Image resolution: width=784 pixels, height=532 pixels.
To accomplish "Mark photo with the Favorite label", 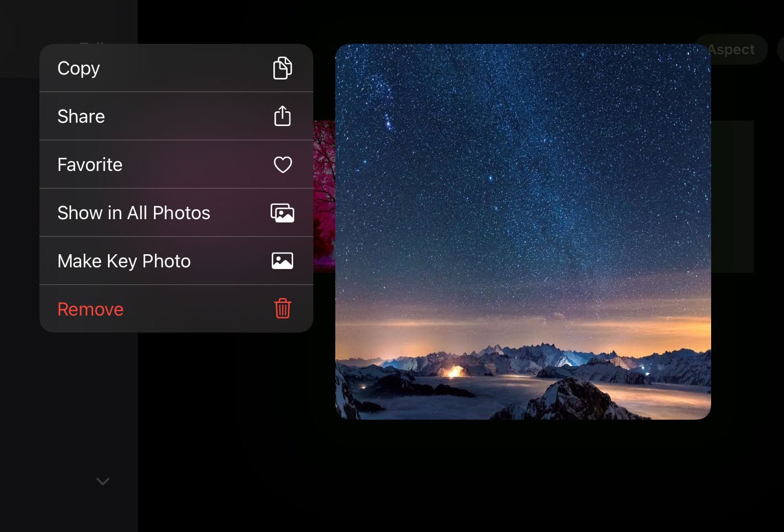I will pyautogui.click(x=90, y=164).
